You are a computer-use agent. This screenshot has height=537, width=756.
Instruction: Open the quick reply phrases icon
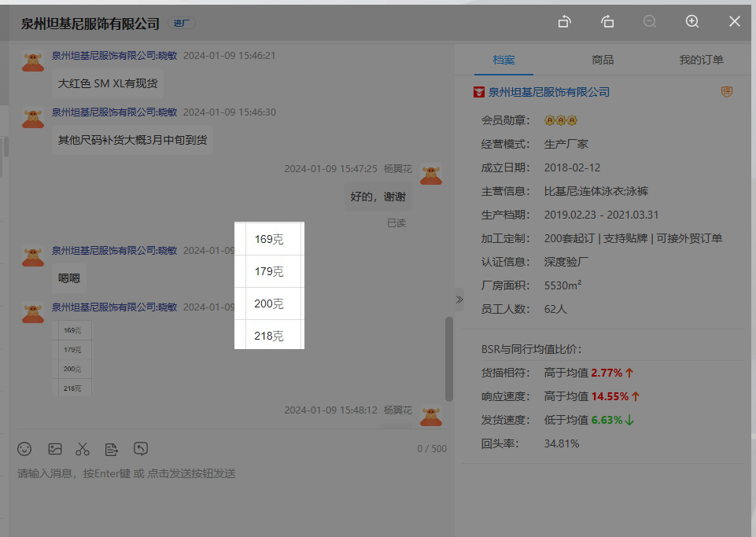point(112,449)
